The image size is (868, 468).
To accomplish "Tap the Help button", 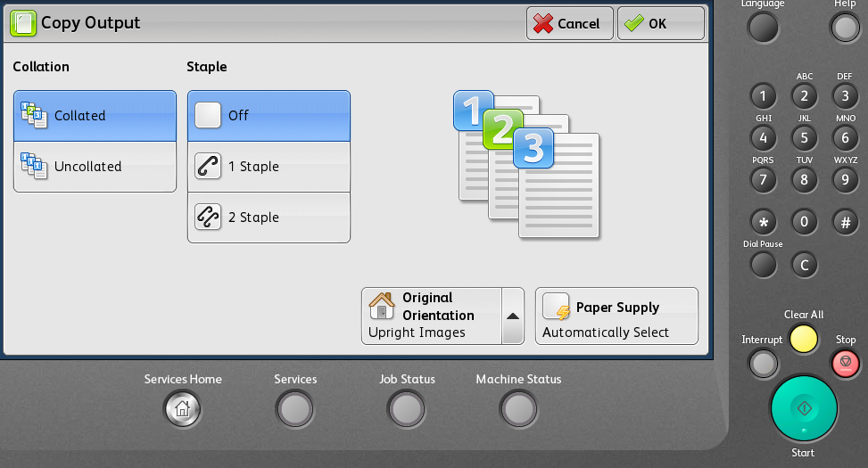I will point(845,27).
